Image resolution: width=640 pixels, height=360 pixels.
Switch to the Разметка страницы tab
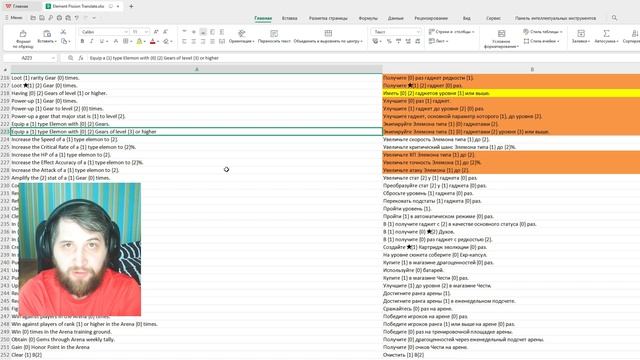tap(328, 18)
